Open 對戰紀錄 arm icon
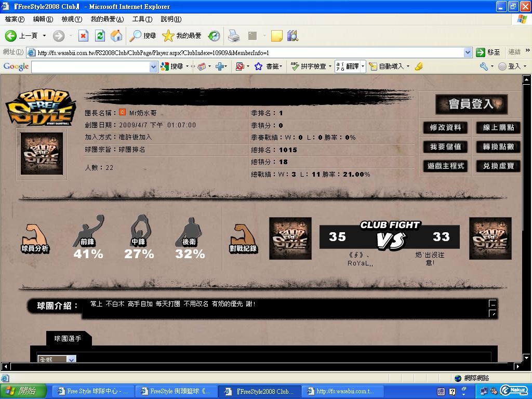The height and width of the screenshot is (399, 532). (243, 238)
